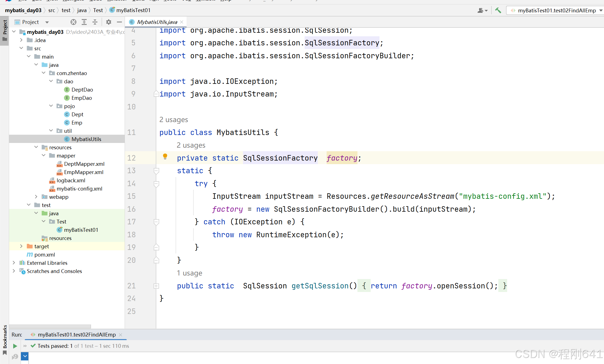Click the Build project hammer icon
This screenshot has width=604, height=364.
click(x=498, y=10)
